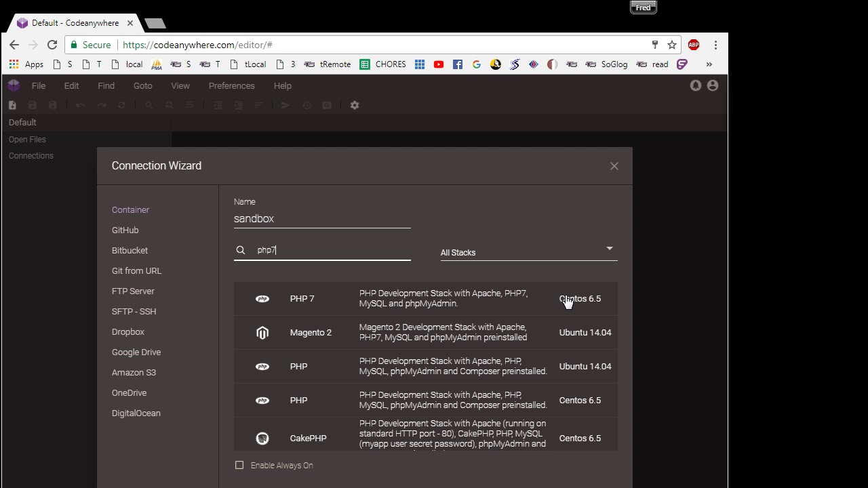
Task: Select Bitbucket connection type
Action: point(130,251)
